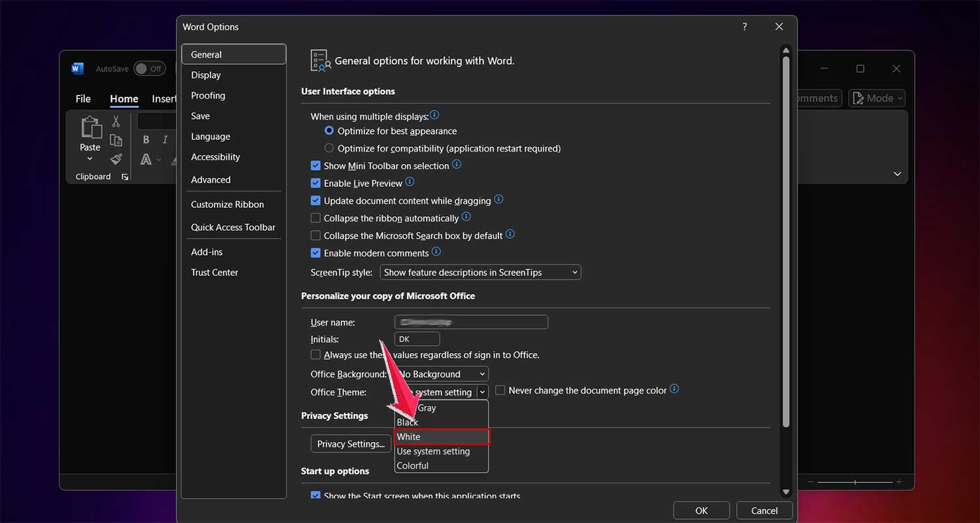Viewport: 980px width, 523px height.
Task: Confirm changes with the OK button
Action: coord(701,510)
